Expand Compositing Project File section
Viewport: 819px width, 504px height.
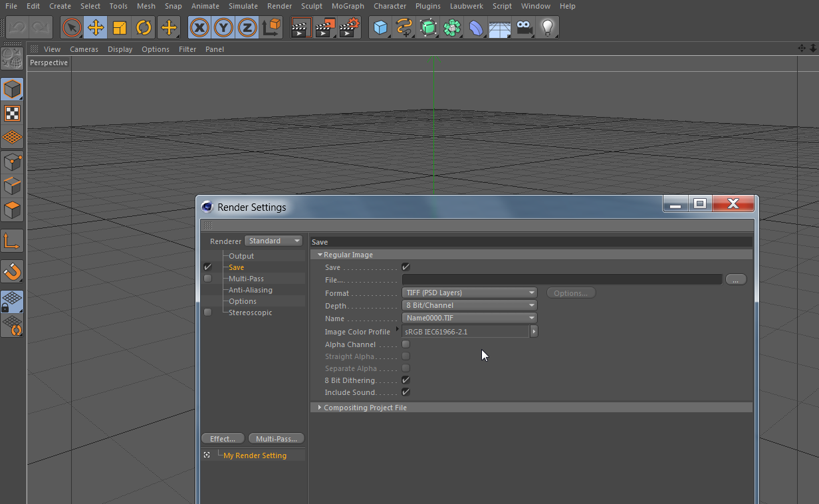365,408
